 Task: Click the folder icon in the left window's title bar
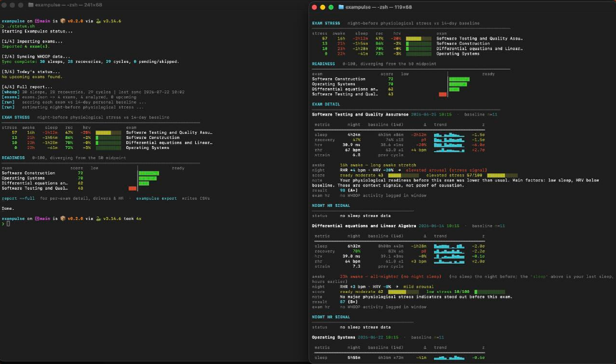click(x=31, y=5)
